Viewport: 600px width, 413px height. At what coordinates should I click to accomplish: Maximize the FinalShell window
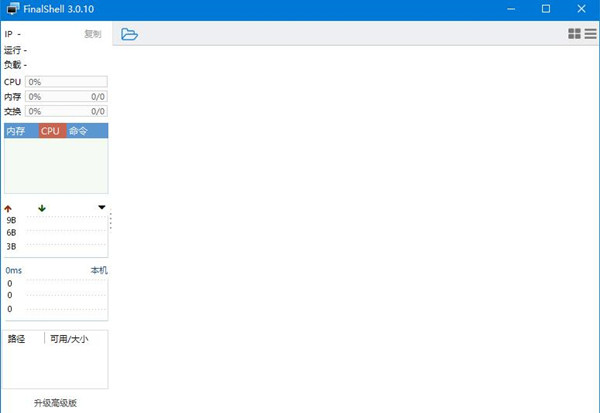[546, 9]
